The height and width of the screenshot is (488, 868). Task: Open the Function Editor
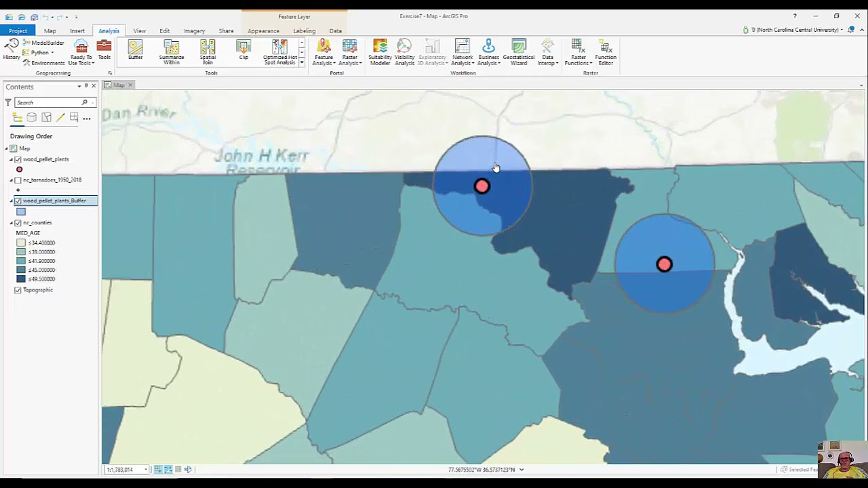coord(606,52)
